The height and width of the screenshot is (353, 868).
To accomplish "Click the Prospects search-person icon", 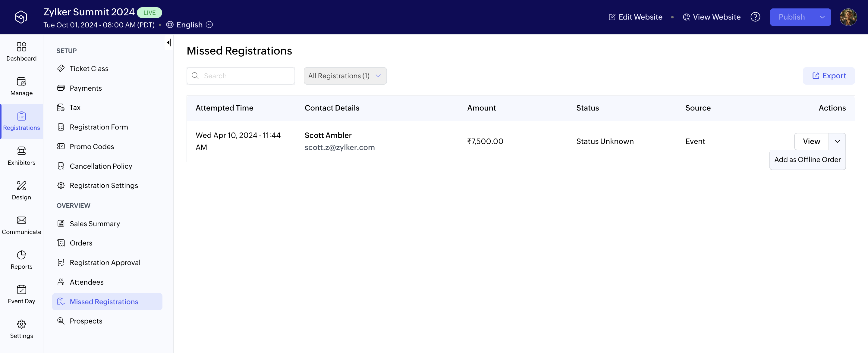I will pos(61,321).
